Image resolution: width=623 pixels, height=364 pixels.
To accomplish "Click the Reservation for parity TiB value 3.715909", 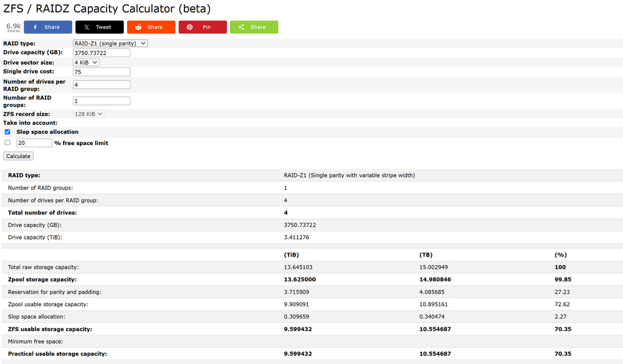I will pyautogui.click(x=297, y=292).
